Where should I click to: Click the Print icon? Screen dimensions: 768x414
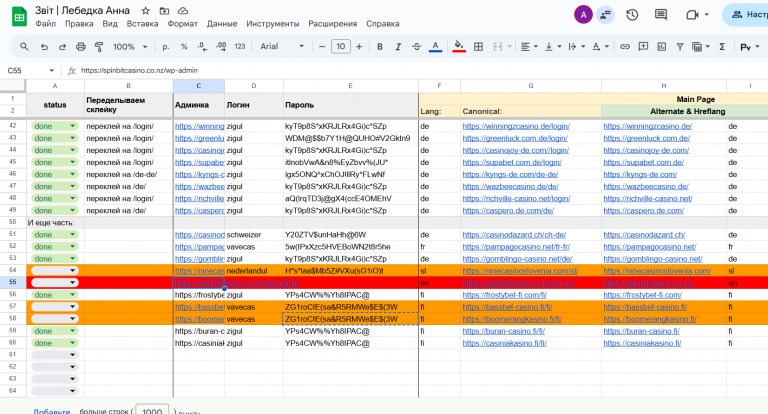(81, 46)
